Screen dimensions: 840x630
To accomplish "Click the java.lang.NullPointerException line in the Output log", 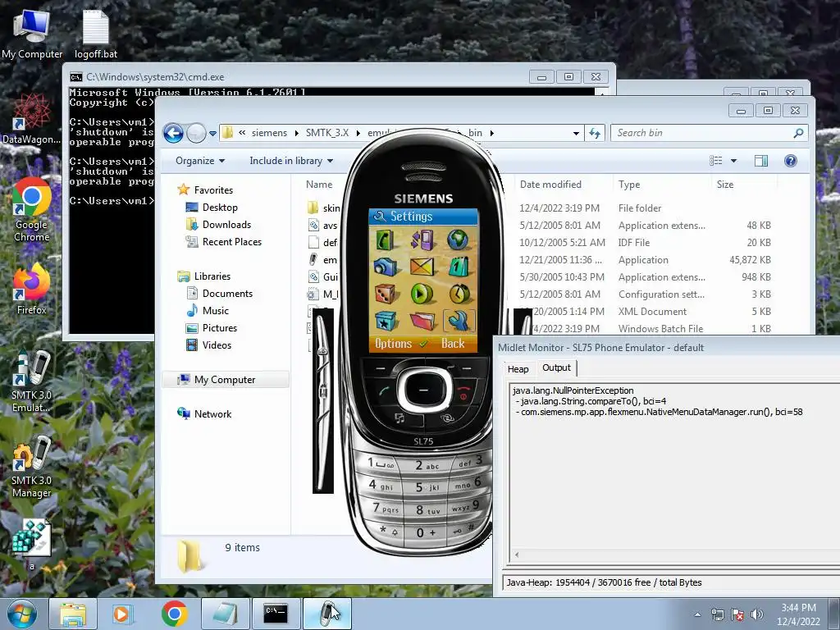I will tap(573, 390).
